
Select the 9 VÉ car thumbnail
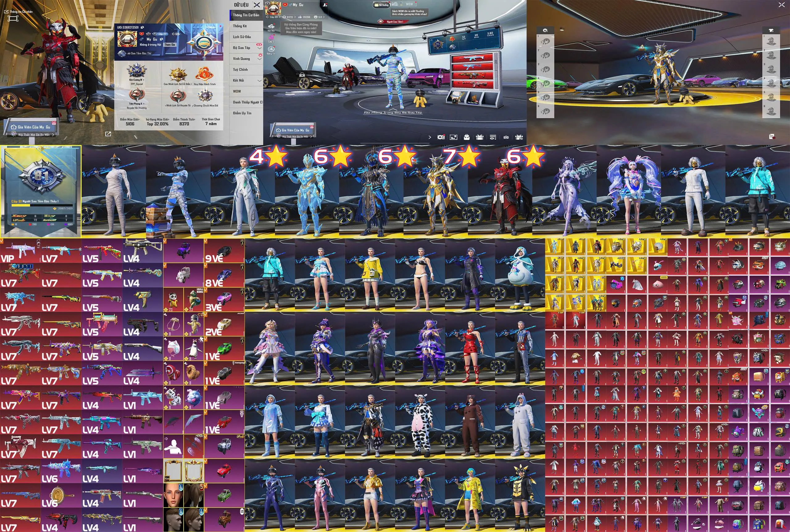224,251
